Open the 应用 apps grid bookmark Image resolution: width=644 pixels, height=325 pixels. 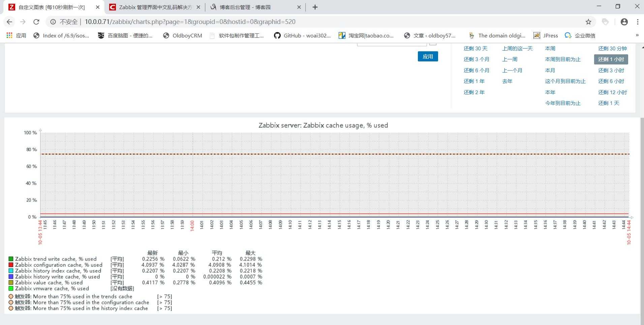16,35
